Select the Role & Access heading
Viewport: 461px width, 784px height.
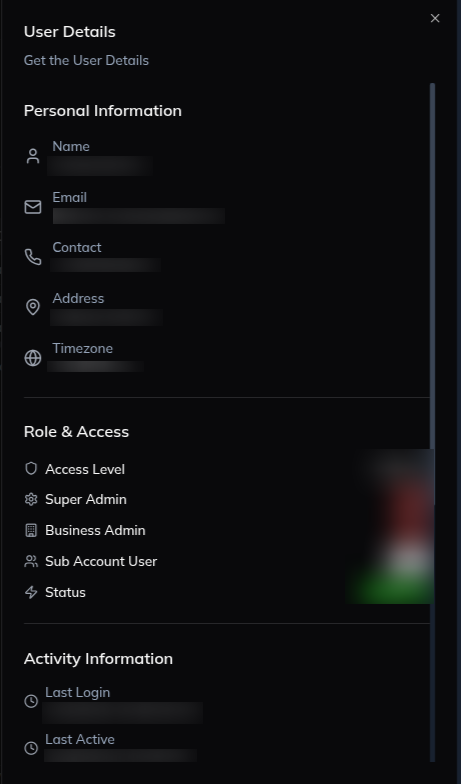(x=76, y=432)
